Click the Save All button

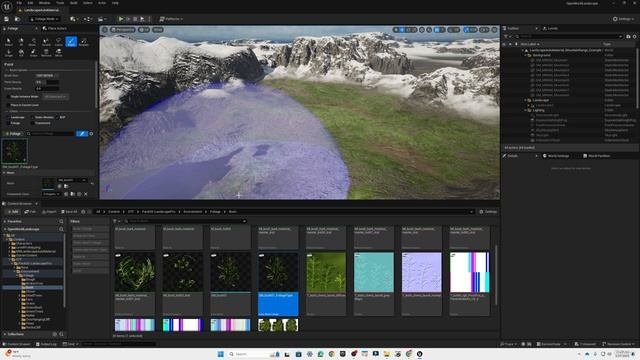click(x=69, y=212)
